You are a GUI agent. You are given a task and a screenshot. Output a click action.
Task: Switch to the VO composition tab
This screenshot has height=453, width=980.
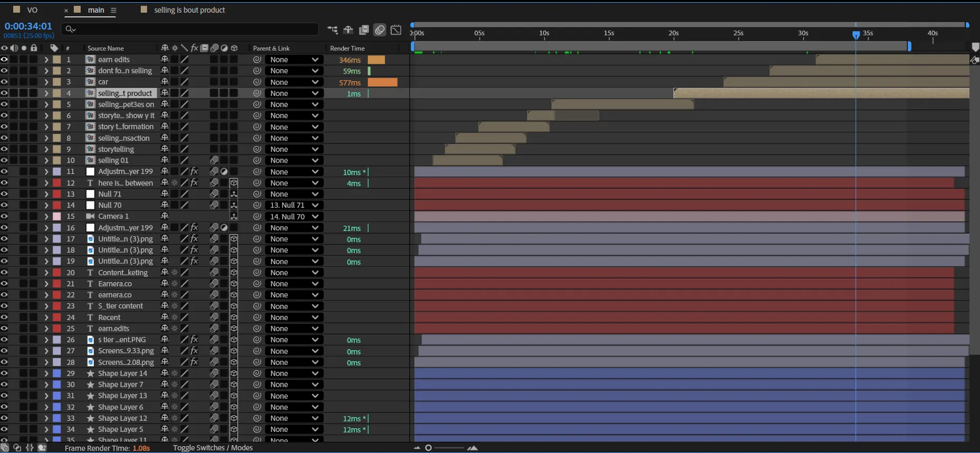tap(32, 10)
